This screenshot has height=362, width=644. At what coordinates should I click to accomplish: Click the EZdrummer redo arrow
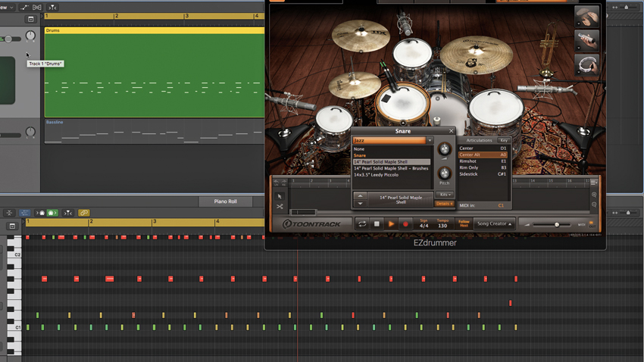pyautogui.click(x=283, y=182)
